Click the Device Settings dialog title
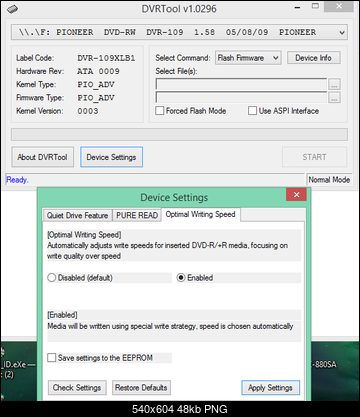 pyautogui.click(x=174, y=197)
